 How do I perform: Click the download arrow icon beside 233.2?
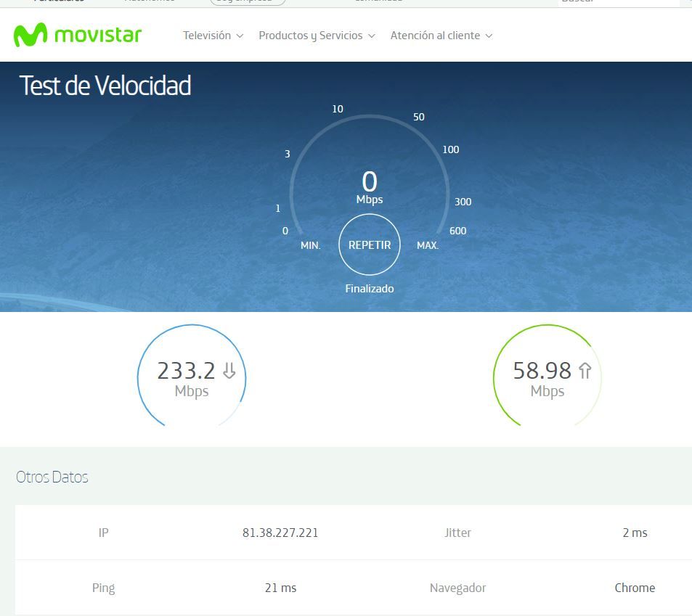(x=229, y=371)
